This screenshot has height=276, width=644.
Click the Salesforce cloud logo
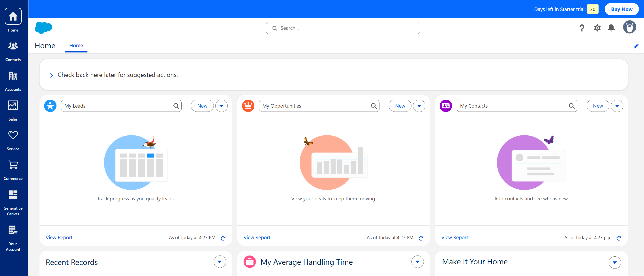tap(43, 28)
